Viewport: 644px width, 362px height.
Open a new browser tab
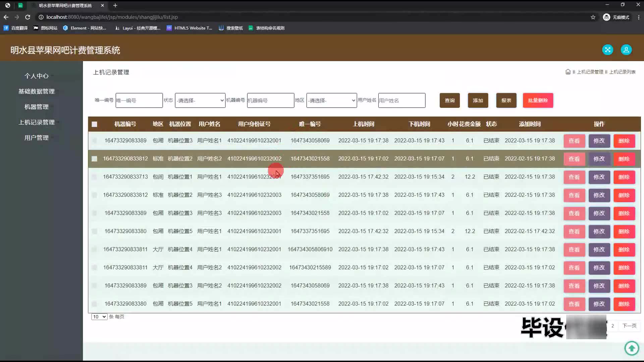coord(115,5)
